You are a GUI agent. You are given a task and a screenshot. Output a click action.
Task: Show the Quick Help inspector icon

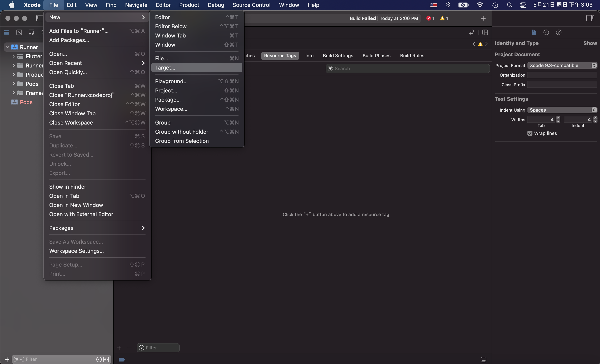559,32
